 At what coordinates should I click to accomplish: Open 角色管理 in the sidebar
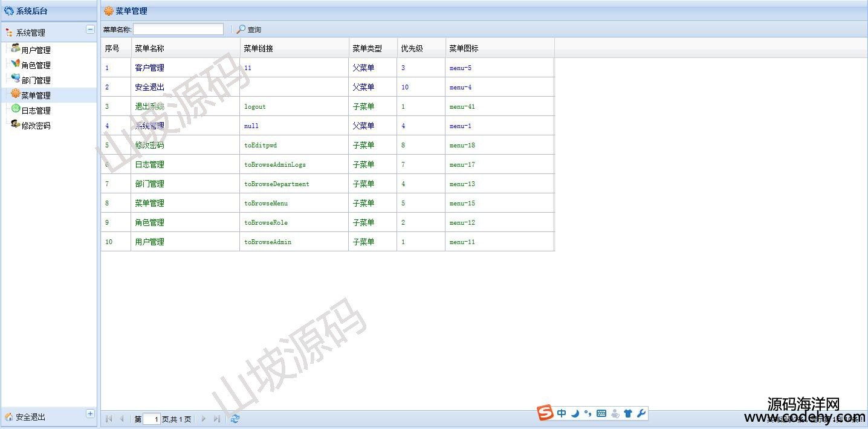[x=36, y=65]
